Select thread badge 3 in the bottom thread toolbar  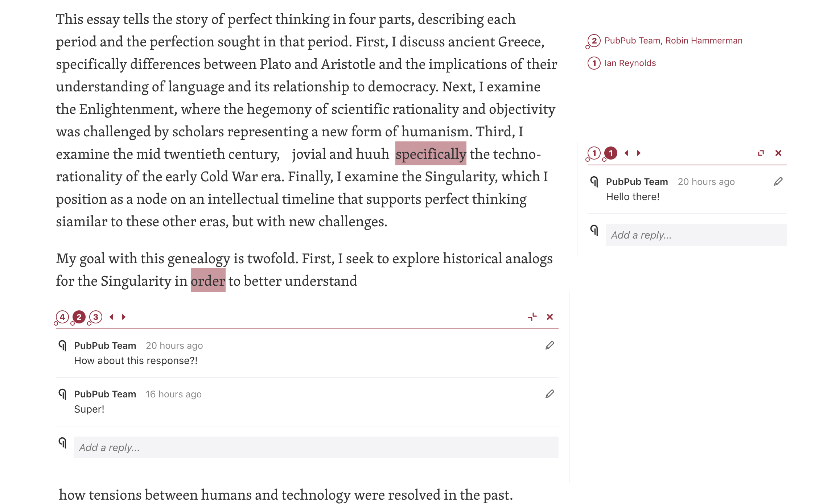(x=95, y=317)
